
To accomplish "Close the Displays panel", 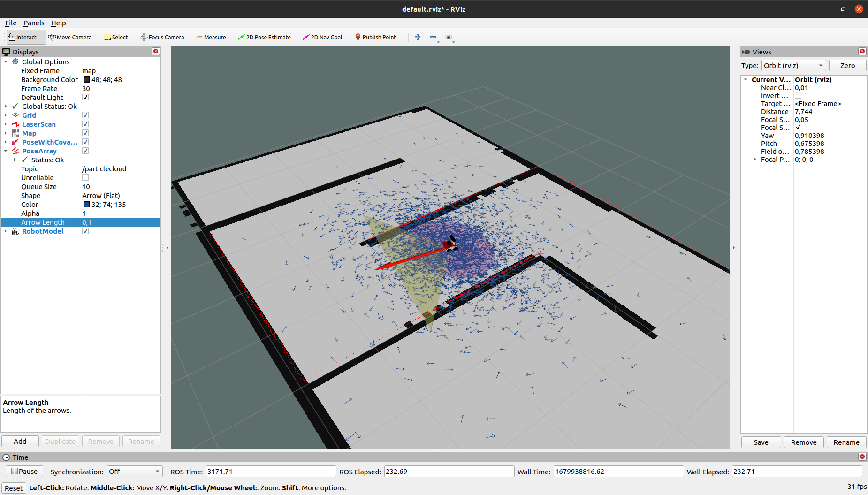I will [156, 51].
